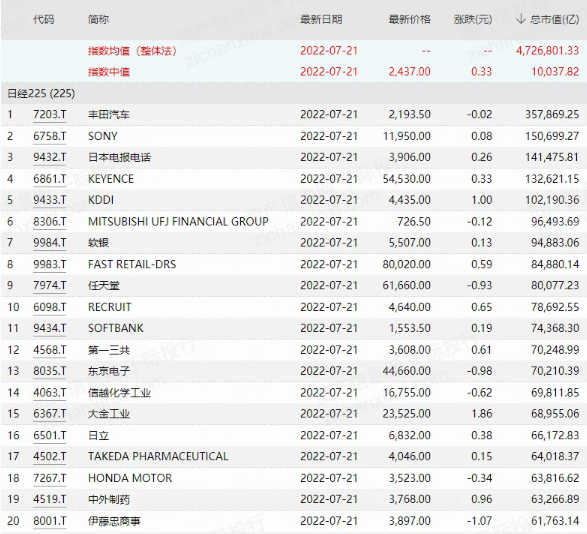This screenshot has width=587, height=534.
Task: Select the 任天堂 name cell
Action: tap(104, 285)
